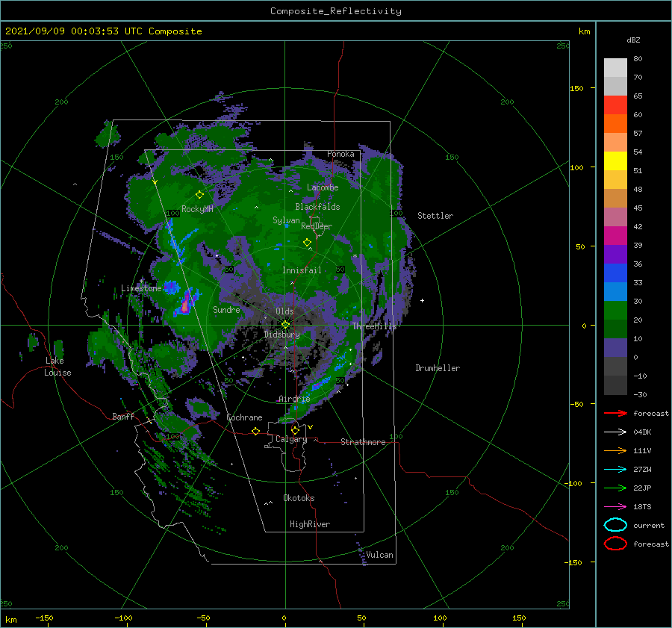
Task: Click the green 22JP arrow icon
Action: [x=615, y=488]
